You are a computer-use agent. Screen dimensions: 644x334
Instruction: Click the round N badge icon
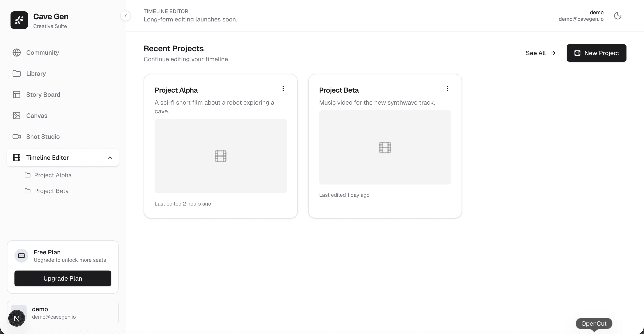[16, 318]
